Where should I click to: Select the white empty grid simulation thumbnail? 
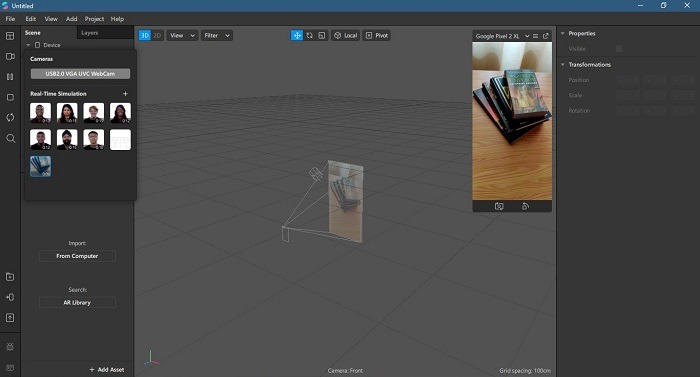click(121, 140)
